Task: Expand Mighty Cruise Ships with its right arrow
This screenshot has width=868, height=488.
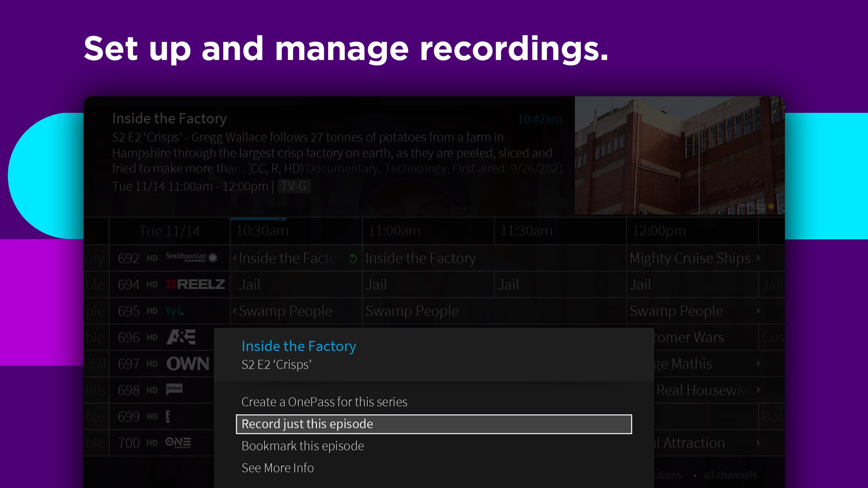Action: coord(759,258)
